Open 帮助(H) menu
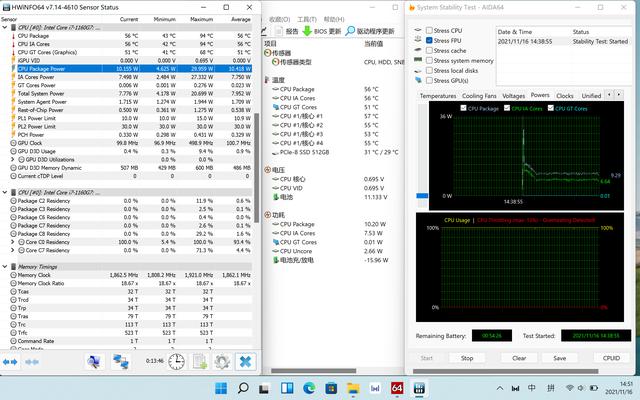 (334, 19)
